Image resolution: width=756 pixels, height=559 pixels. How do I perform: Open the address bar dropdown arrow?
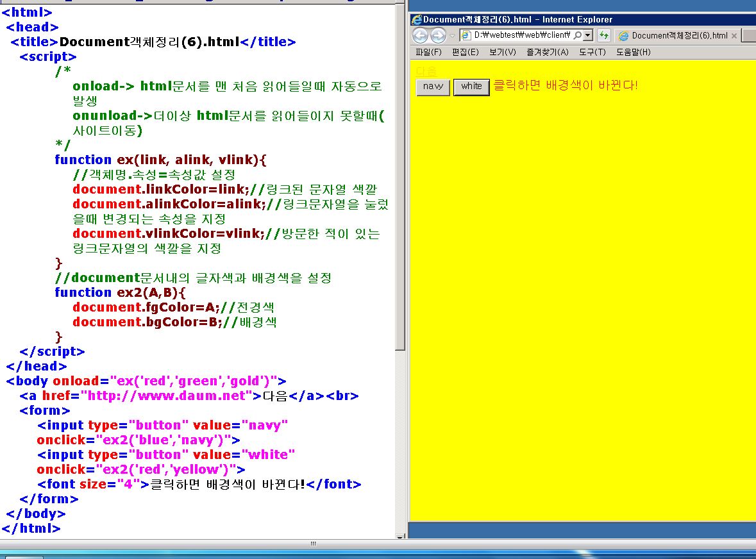coord(588,35)
